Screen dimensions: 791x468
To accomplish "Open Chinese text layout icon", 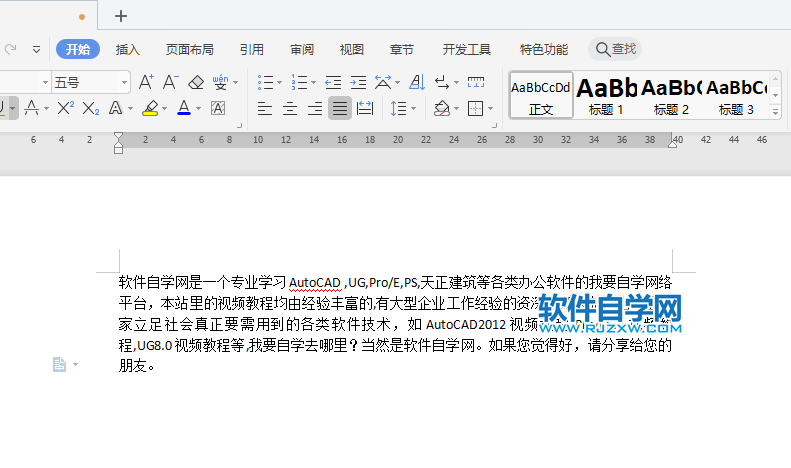I will click(383, 82).
